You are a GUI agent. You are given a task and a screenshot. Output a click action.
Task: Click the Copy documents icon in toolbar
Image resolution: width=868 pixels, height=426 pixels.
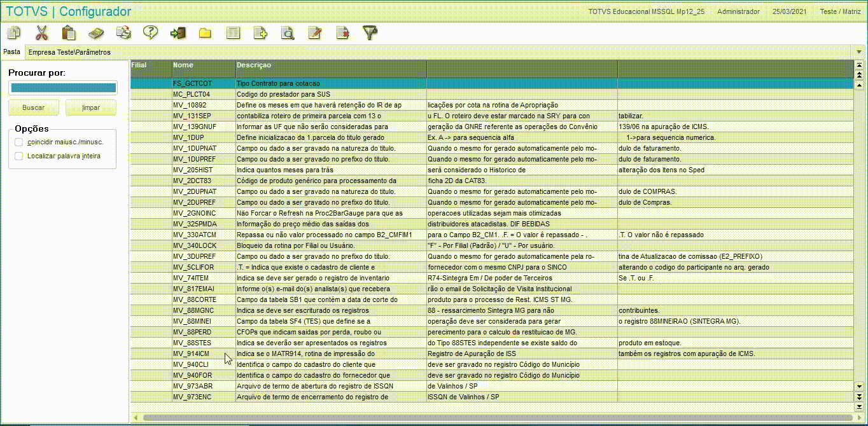(14, 32)
